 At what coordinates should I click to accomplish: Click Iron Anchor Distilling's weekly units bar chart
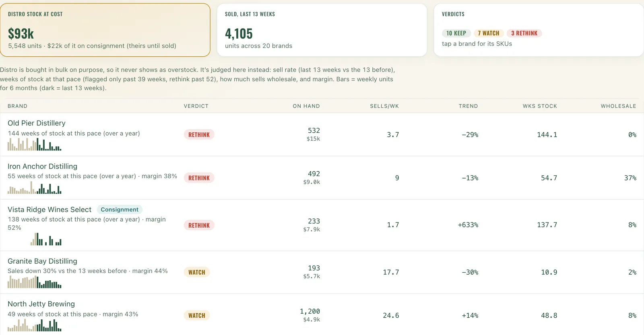tap(35, 188)
